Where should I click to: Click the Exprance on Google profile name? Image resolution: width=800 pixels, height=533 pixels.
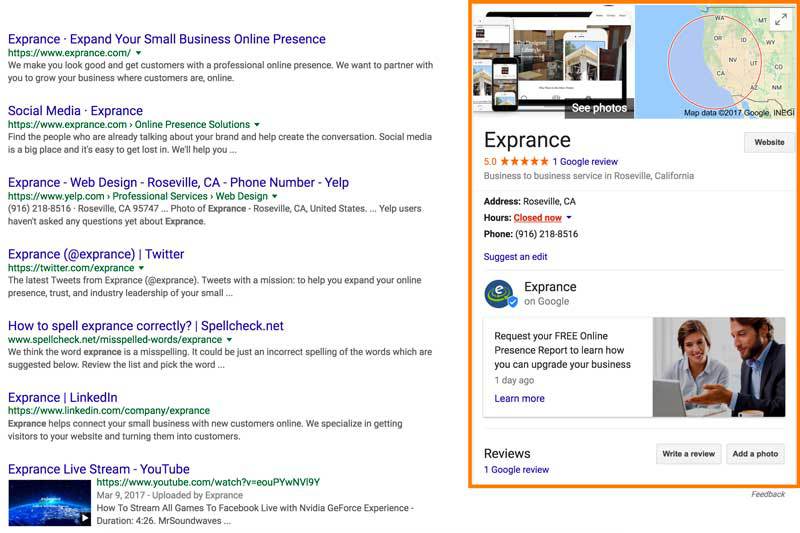pyautogui.click(x=550, y=287)
